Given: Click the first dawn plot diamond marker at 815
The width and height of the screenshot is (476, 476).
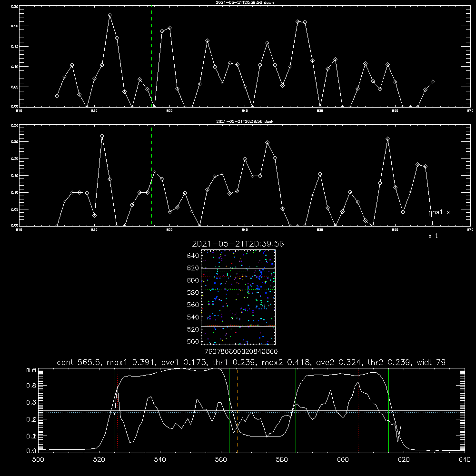Looking at the screenshot, I should [57, 96].
